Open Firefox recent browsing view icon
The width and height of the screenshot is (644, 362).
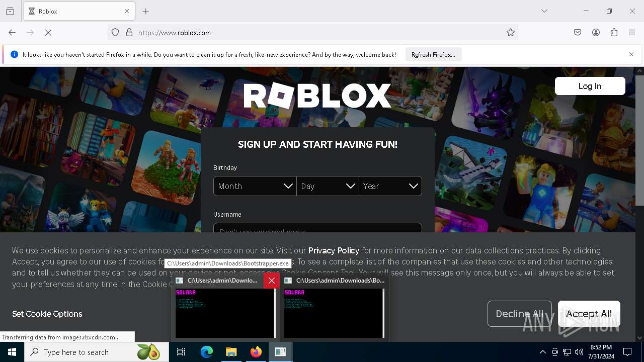click(10, 11)
